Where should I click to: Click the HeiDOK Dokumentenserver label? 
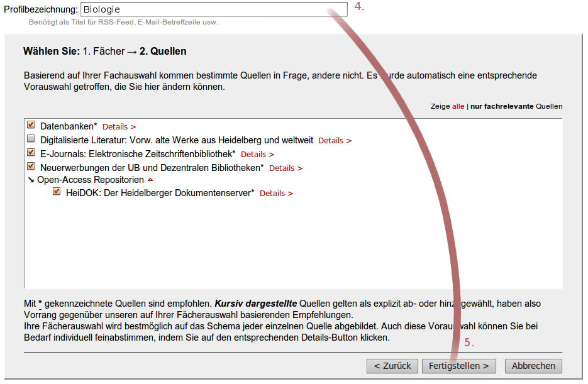coord(160,193)
